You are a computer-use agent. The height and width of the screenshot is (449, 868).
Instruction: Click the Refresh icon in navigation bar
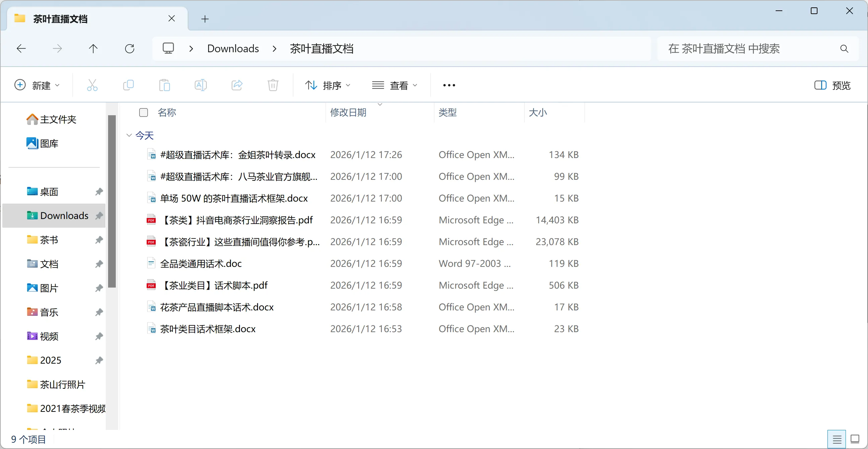click(x=130, y=49)
